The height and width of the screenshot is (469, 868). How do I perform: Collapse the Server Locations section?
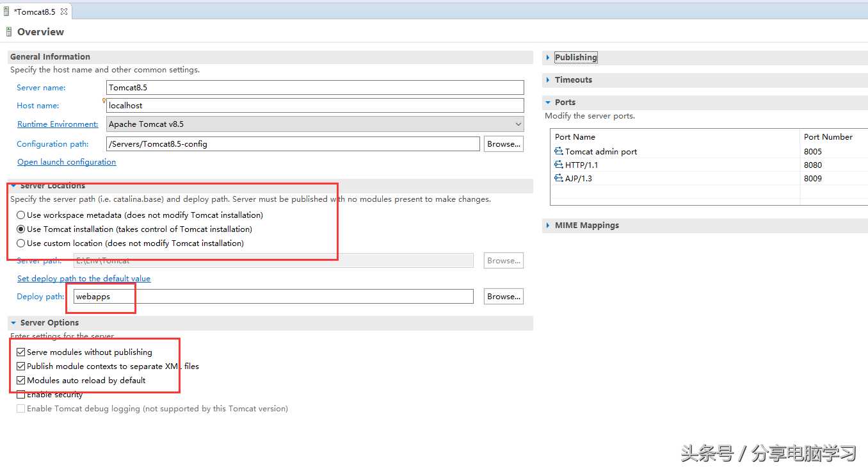point(13,186)
